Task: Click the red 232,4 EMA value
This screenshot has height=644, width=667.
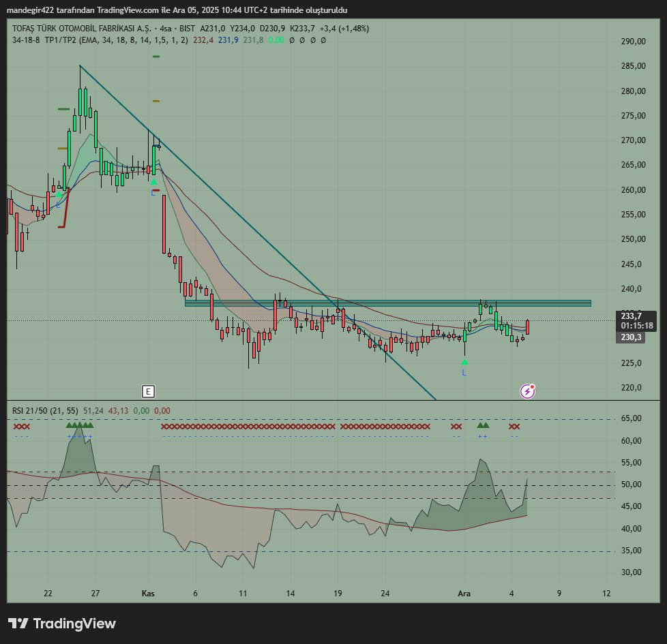Action: 203,40
